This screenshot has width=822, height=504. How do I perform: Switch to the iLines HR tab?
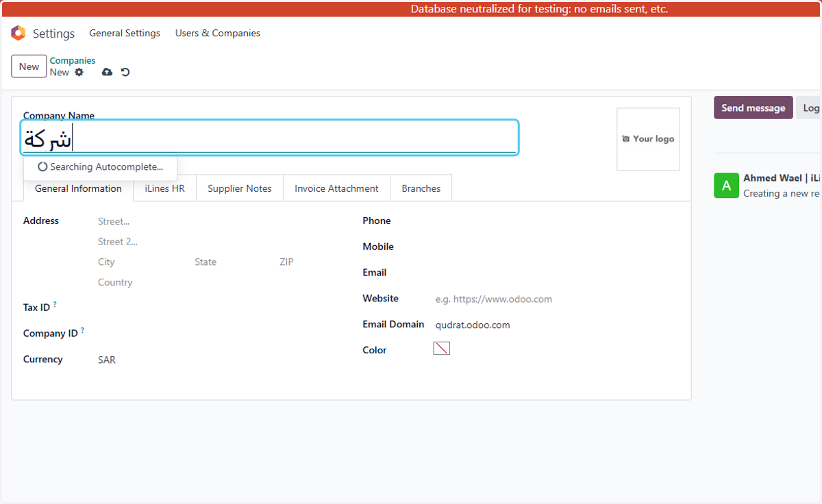164,188
